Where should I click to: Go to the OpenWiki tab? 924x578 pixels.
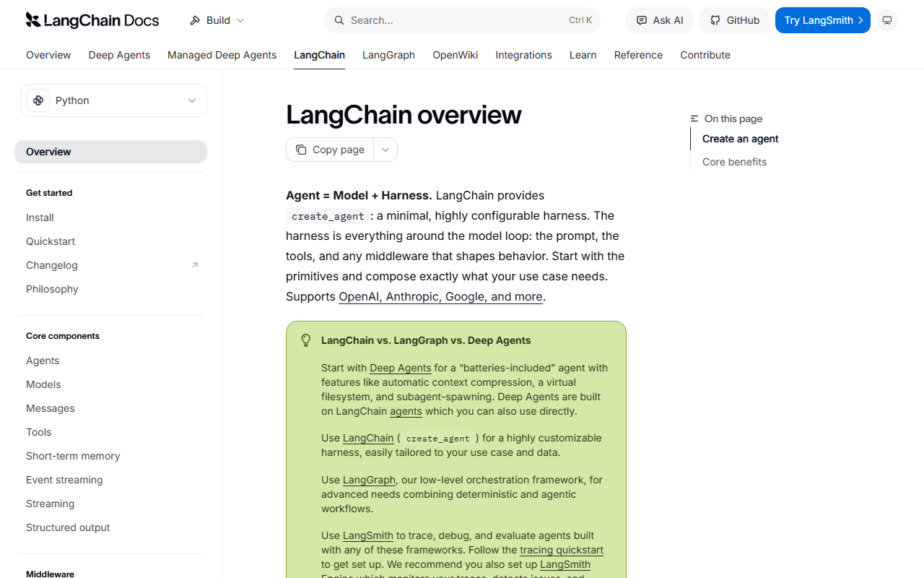pos(456,55)
